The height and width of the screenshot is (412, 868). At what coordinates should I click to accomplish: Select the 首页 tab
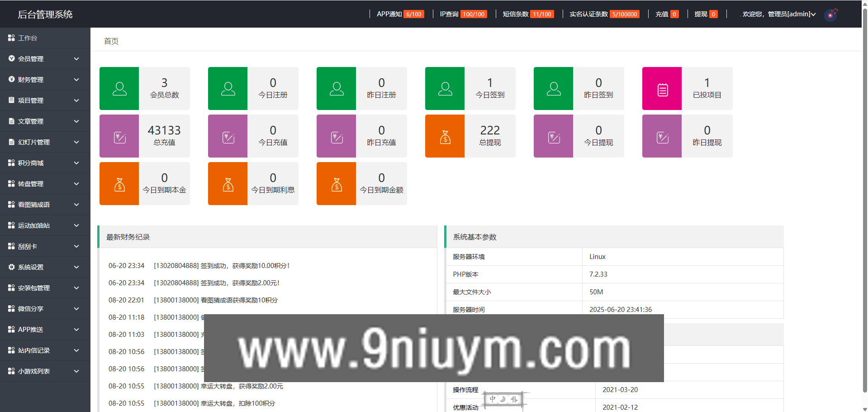tap(111, 41)
